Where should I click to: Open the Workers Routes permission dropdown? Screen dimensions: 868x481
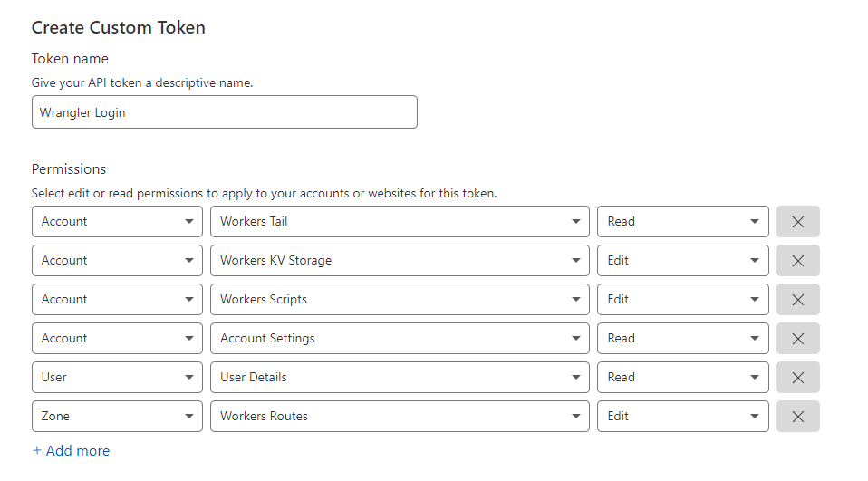click(x=400, y=417)
